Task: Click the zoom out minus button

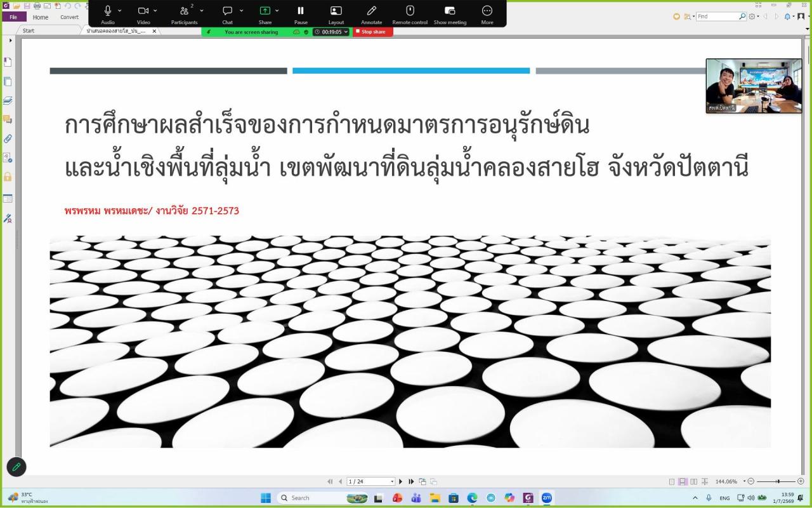Action: (751, 481)
